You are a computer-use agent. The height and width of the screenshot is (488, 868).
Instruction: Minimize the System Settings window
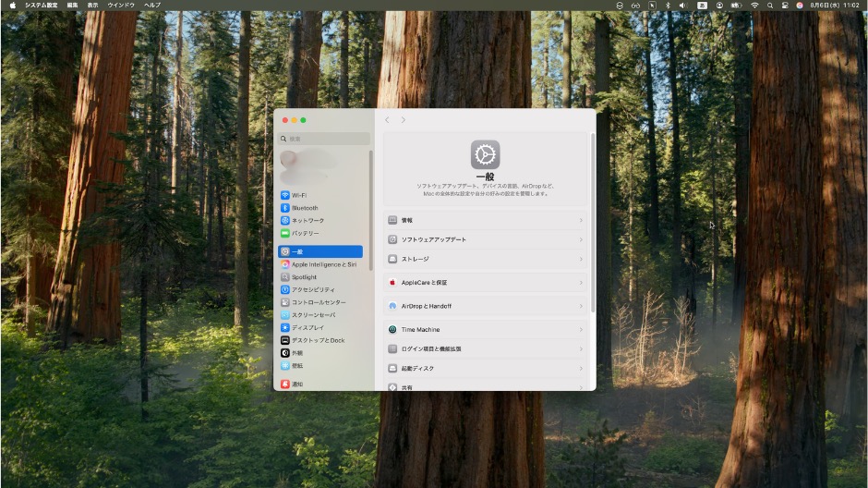[x=294, y=119]
